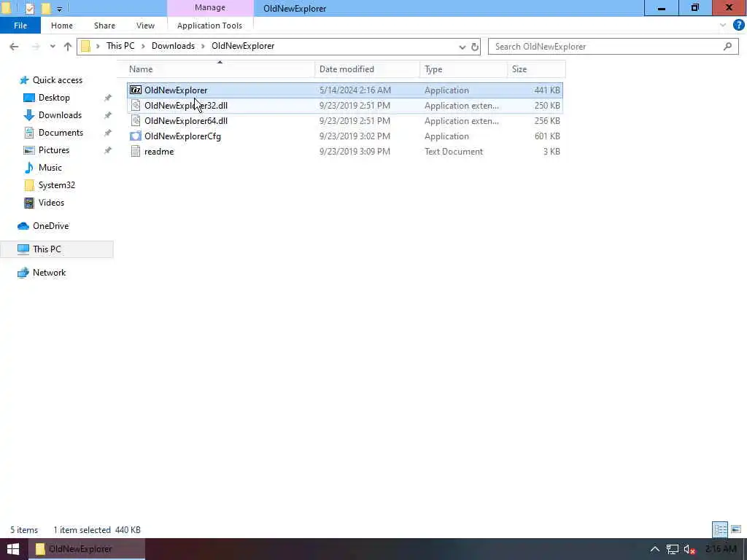Open the recent locations dropdown arrow
Screen dimensions: 747x560
(x=53, y=46)
